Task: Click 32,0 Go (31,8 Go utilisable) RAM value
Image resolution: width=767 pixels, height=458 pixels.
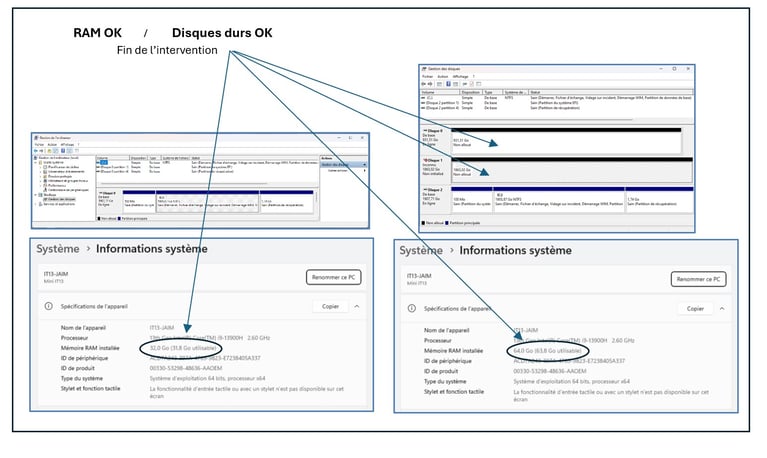Action: (183, 348)
